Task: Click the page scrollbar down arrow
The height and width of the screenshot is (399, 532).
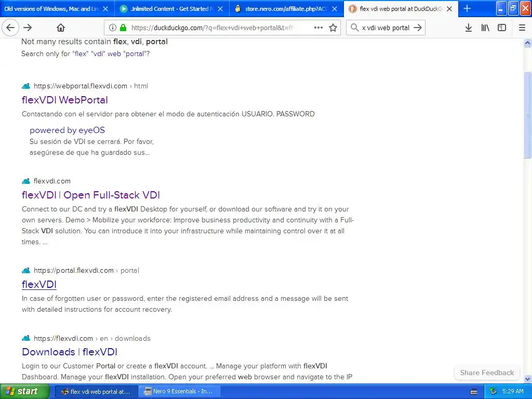Action: [x=527, y=379]
